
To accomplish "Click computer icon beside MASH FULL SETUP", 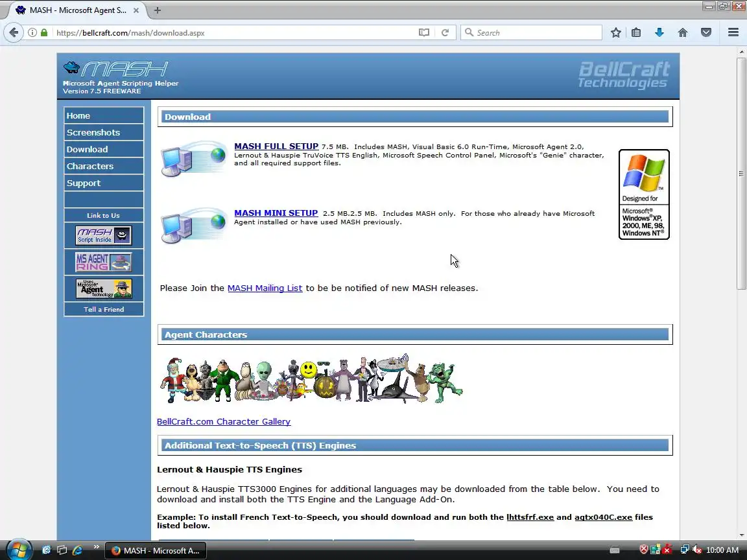I will [193, 159].
